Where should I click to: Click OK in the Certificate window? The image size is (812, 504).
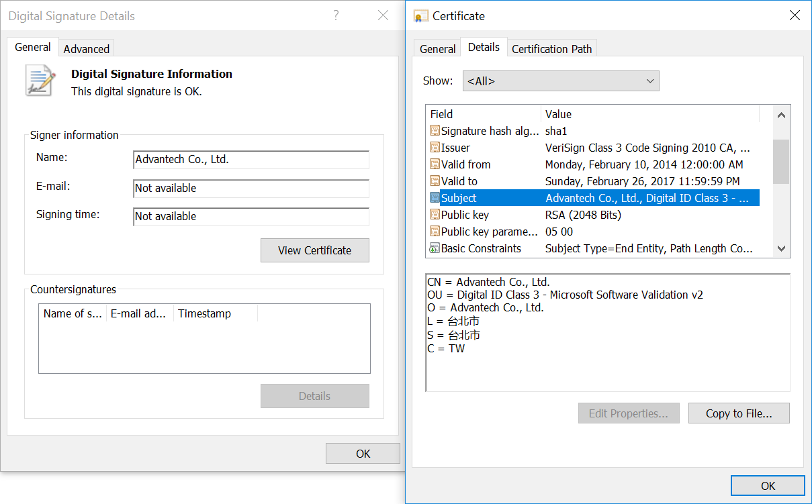click(x=768, y=486)
